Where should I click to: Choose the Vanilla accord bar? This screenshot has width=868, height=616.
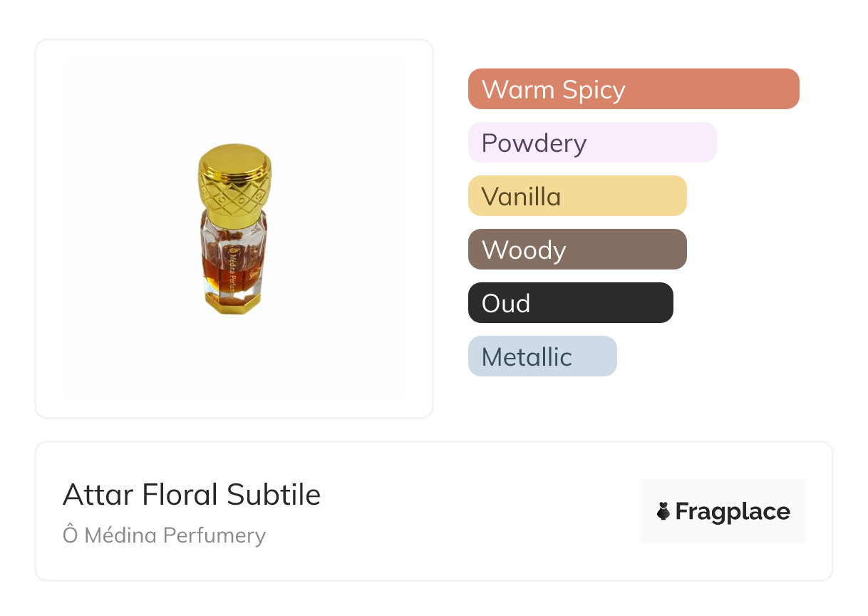tap(577, 196)
